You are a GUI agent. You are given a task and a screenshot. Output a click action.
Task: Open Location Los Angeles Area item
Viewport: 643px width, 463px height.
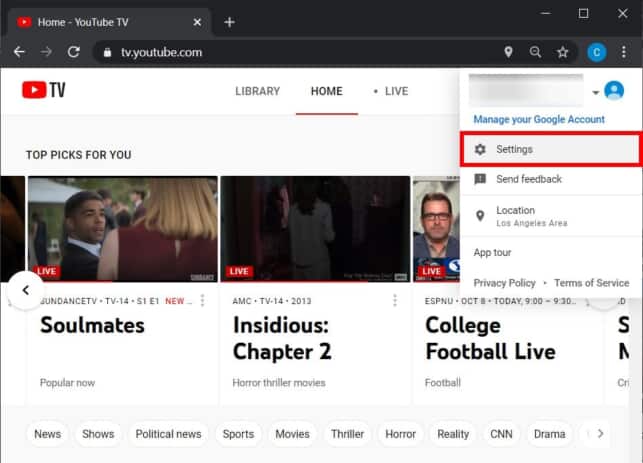coord(551,216)
